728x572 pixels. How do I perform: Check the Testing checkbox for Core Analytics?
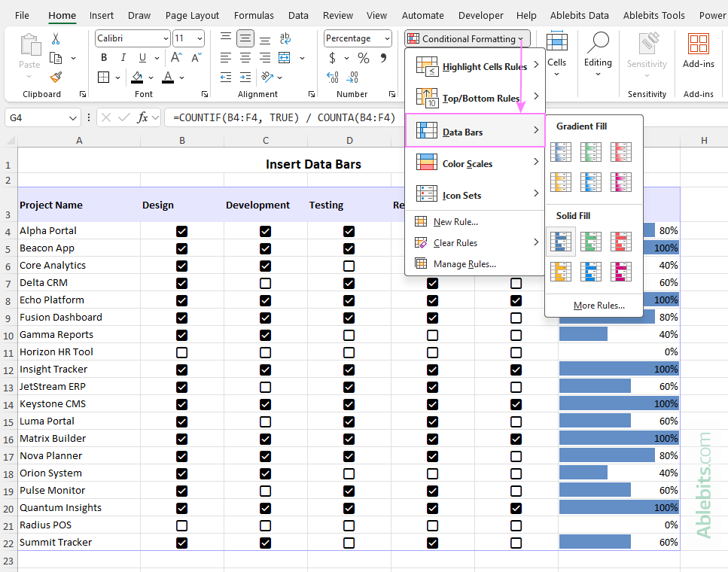(349, 265)
